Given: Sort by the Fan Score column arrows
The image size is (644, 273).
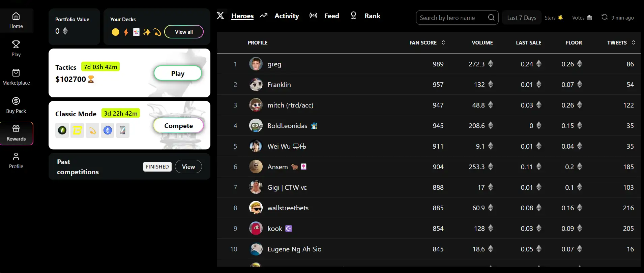Looking at the screenshot, I should coord(443,42).
